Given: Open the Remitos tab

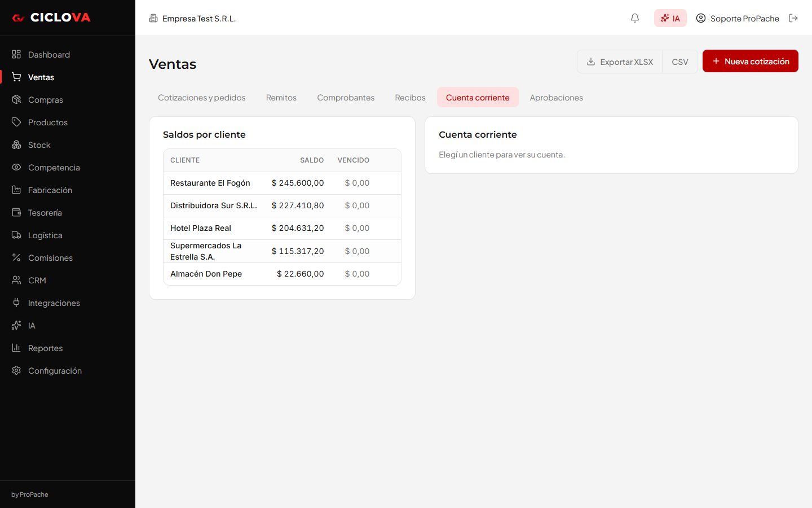Looking at the screenshot, I should click(x=281, y=98).
